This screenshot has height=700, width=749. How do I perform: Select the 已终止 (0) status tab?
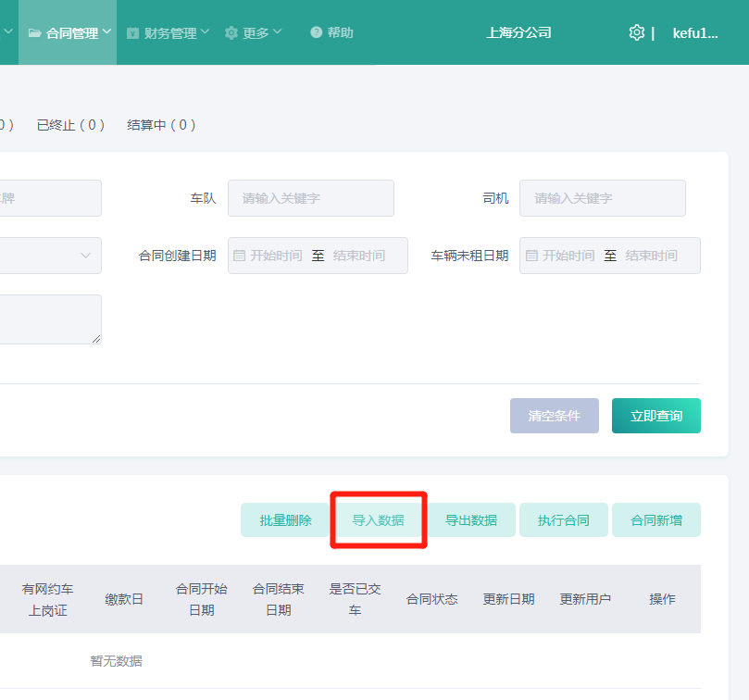coord(70,125)
